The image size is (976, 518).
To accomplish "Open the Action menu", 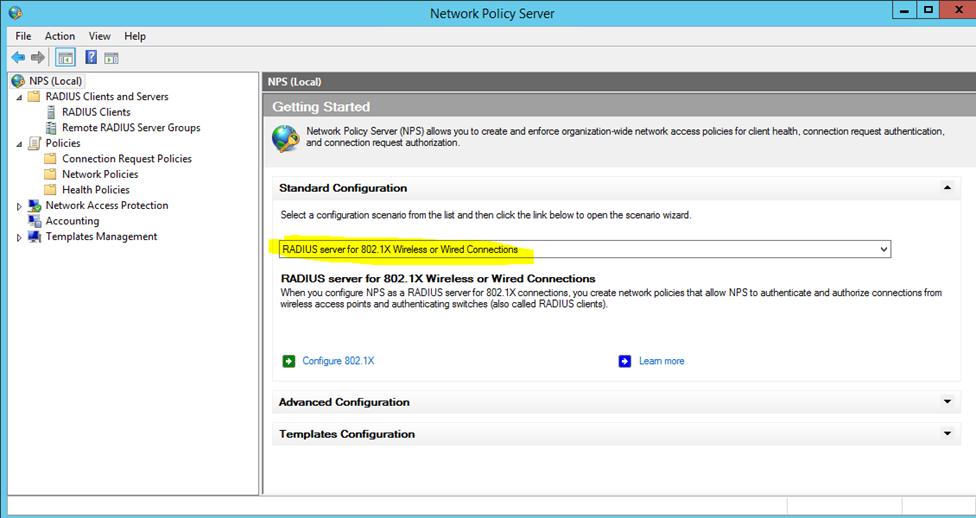I will click(60, 36).
